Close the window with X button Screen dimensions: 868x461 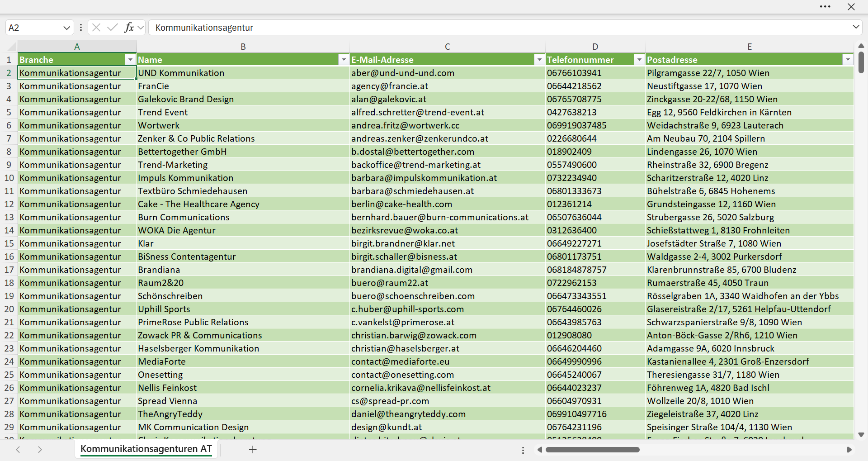click(851, 7)
